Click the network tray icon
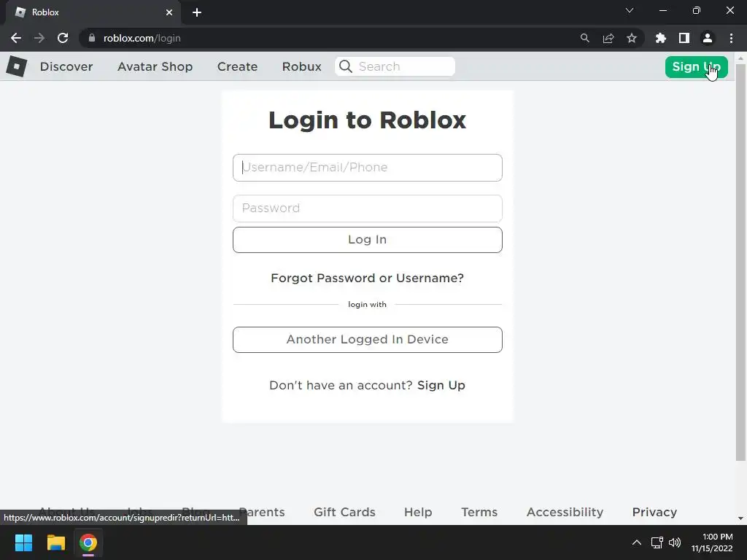The height and width of the screenshot is (560, 747). click(x=657, y=542)
